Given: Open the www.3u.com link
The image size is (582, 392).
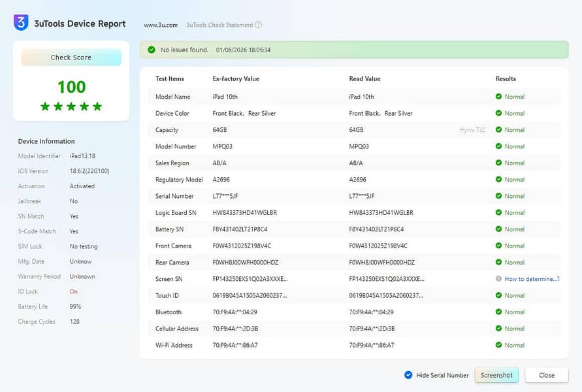Looking at the screenshot, I should point(161,25).
